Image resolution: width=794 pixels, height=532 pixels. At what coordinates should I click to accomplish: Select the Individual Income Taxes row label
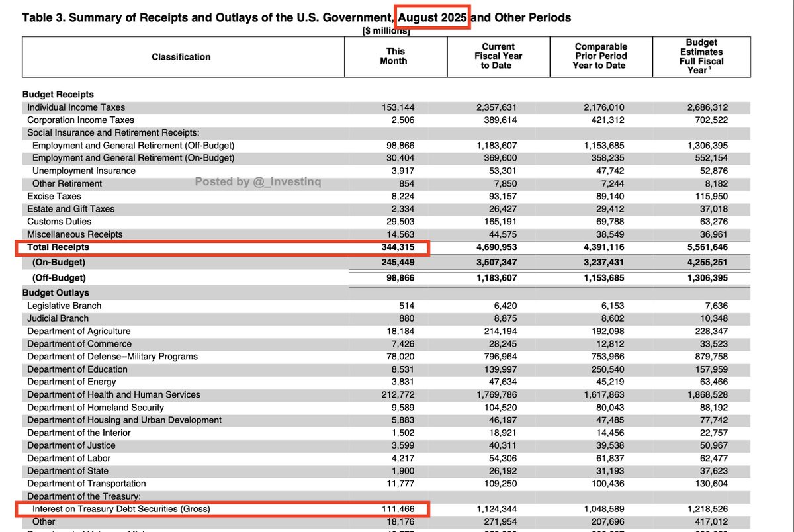(76, 107)
